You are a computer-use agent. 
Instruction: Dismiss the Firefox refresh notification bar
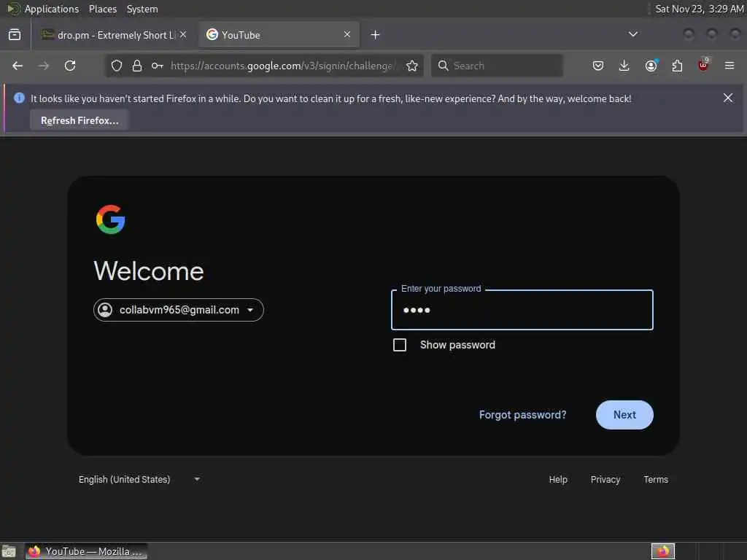tap(727, 98)
